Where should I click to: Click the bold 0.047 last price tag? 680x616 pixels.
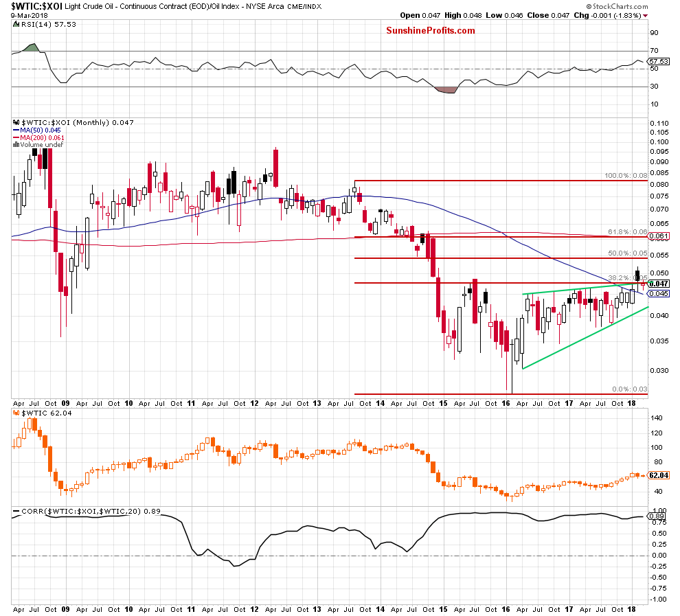point(658,284)
